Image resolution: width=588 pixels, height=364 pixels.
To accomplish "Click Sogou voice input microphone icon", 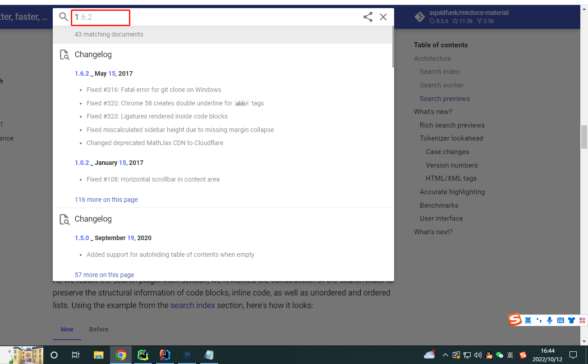I will coord(550,320).
